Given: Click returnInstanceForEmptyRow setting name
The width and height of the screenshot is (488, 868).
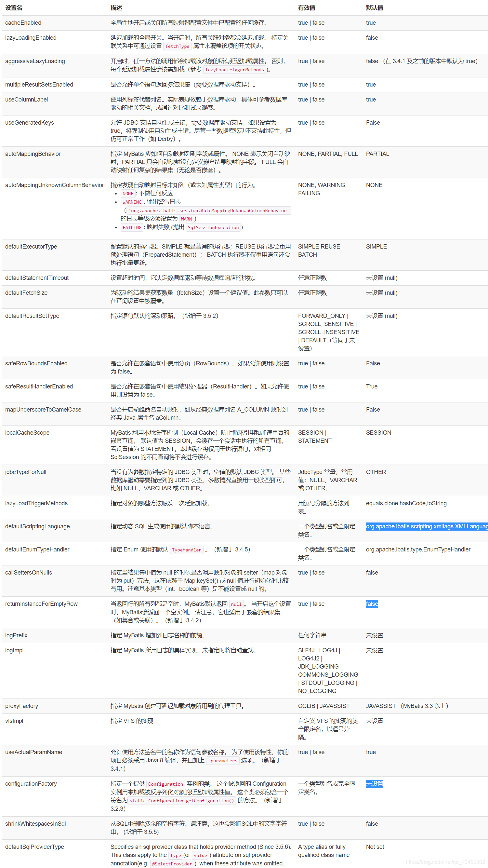Looking at the screenshot, I should point(41,604).
